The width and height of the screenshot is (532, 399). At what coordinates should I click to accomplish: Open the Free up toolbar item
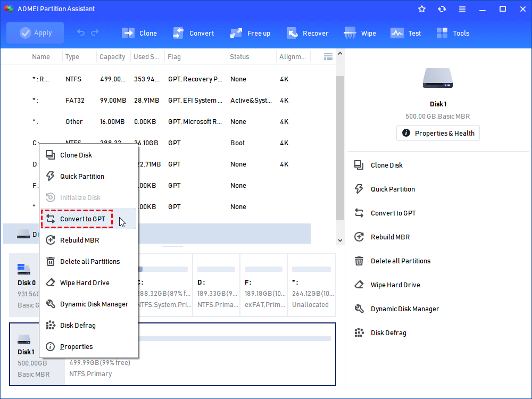[250, 33]
